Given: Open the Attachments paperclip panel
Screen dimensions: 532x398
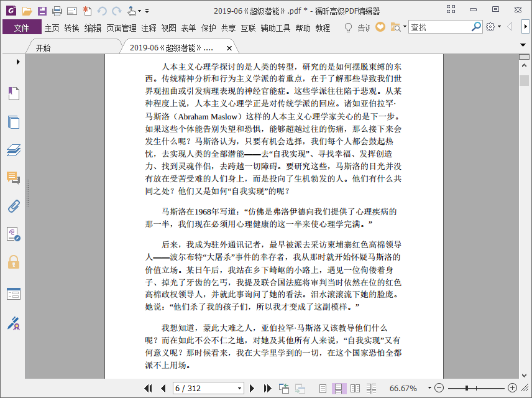Looking at the screenshot, I should 14,206.
